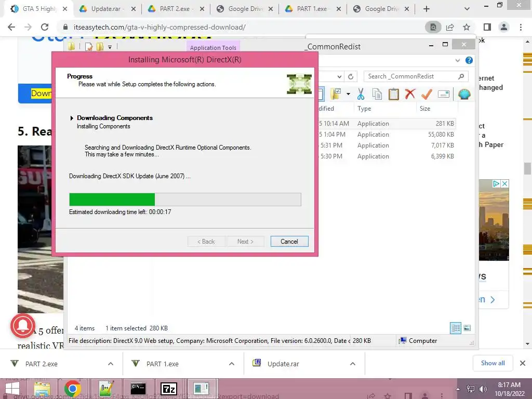Click the search magnifier in Explorer
Viewport: 532px width, 399px height.
(x=461, y=76)
